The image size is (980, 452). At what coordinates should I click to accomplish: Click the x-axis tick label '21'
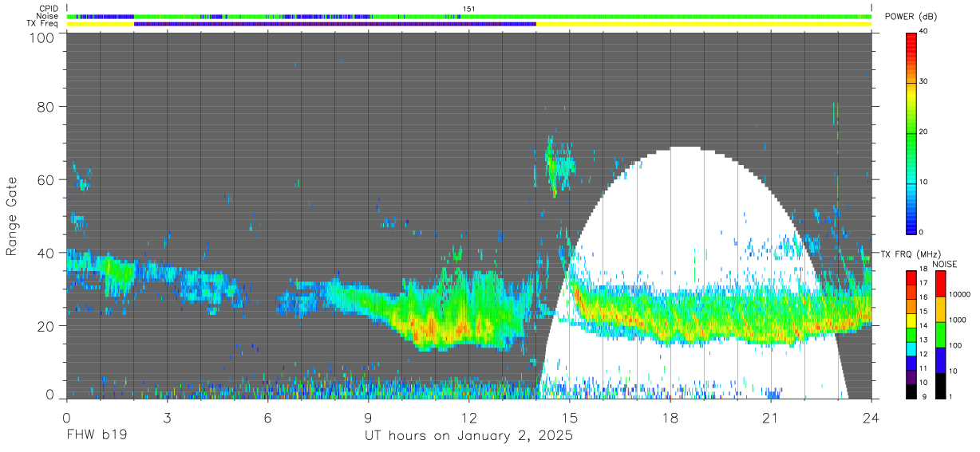coord(770,418)
